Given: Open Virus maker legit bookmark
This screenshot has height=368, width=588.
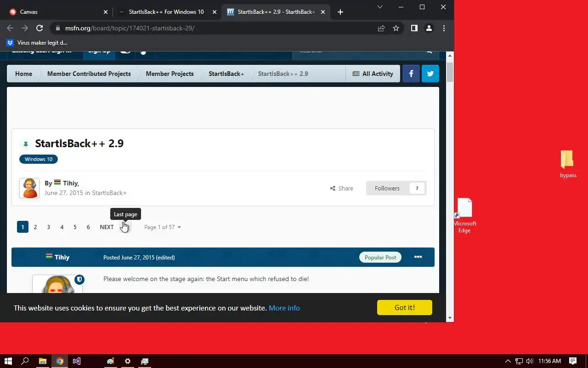Looking at the screenshot, I should pos(37,43).
